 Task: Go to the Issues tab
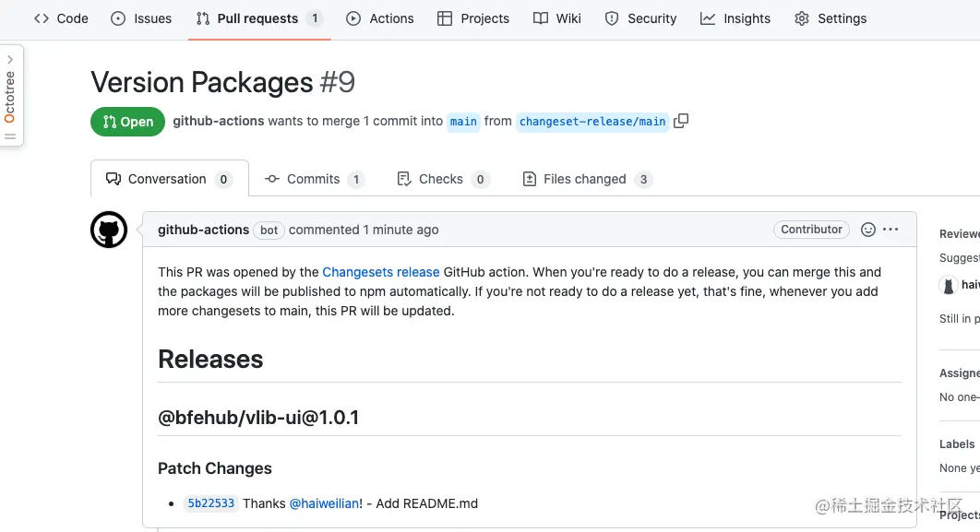[141, 18]
